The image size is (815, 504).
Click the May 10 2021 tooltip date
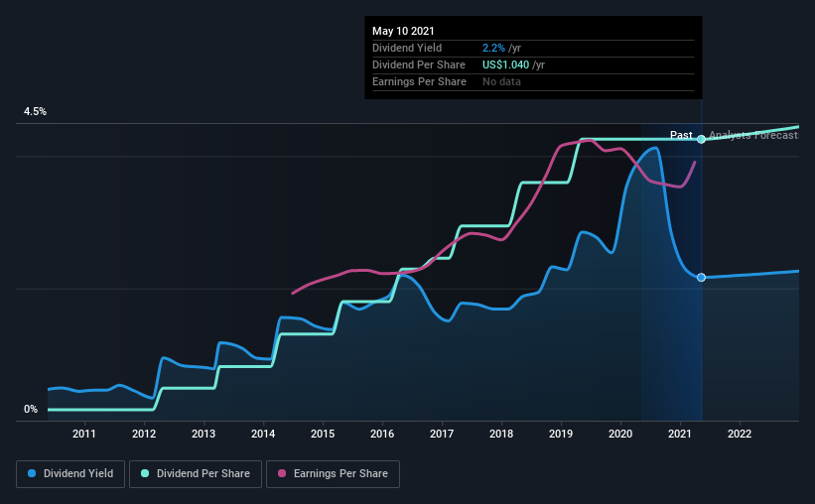coord(403,31)
